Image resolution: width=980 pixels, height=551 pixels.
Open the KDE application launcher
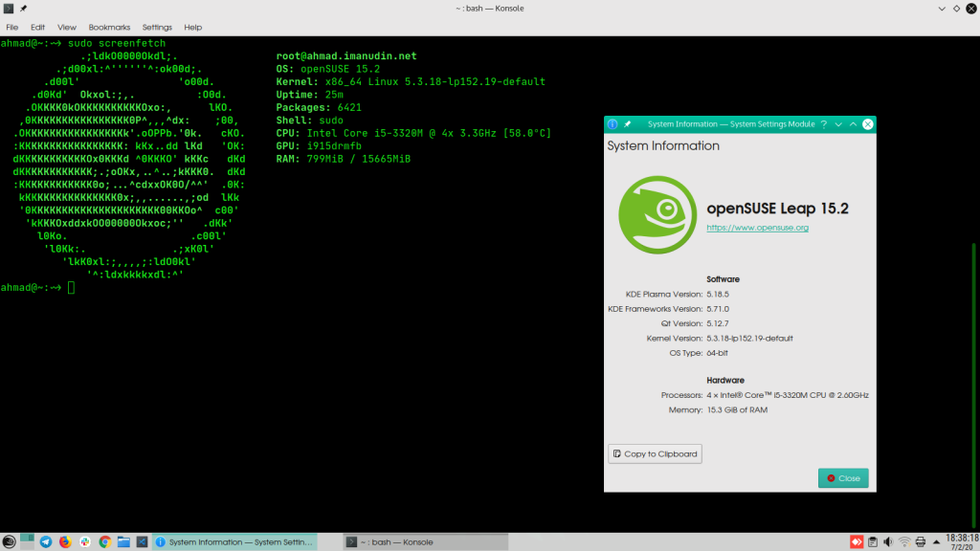coord(10,540)
